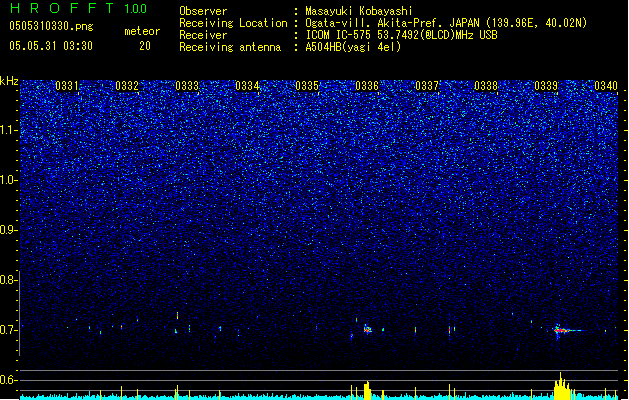Viewport: 629px width, 400px height.
Task: Click the Observer field label
Action: click(x=203, y=11)
